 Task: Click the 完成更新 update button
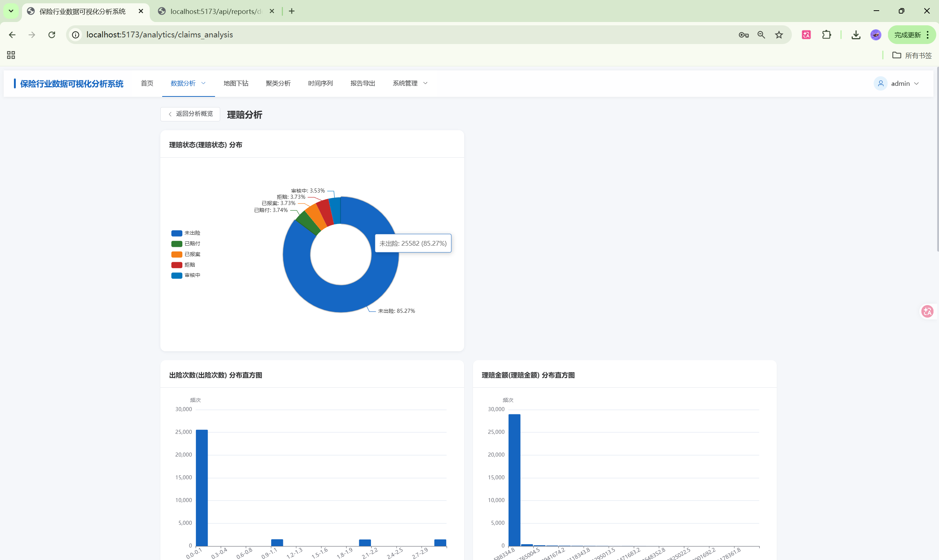coord(907,35)
